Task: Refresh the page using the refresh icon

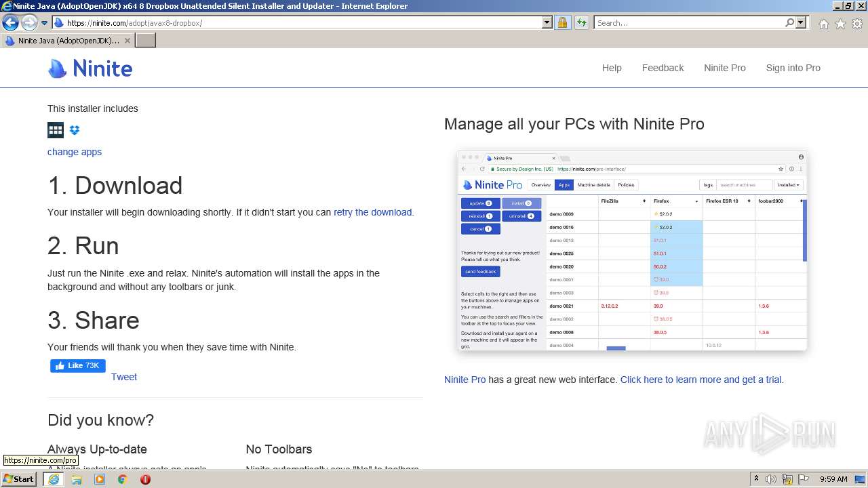Action: pyautogui.click(x=582, y=22)
